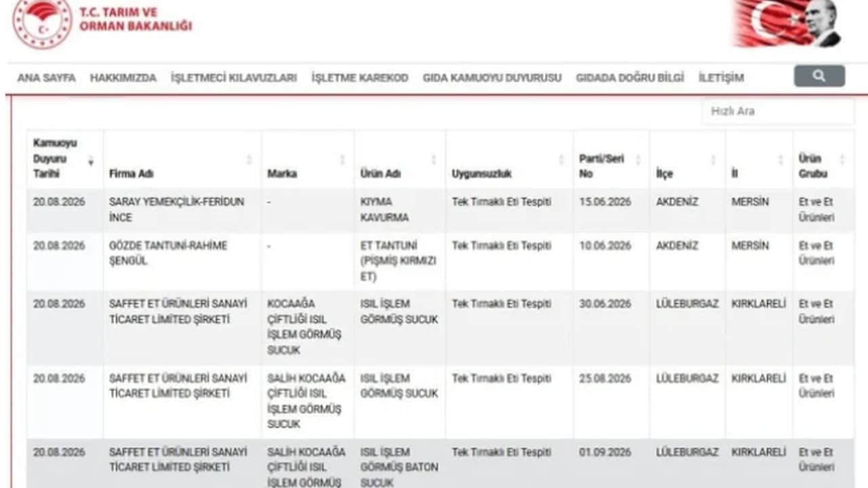Select batch number 01.09.2026
Screen dimensions: 868x488
click(x=605, y=452)
